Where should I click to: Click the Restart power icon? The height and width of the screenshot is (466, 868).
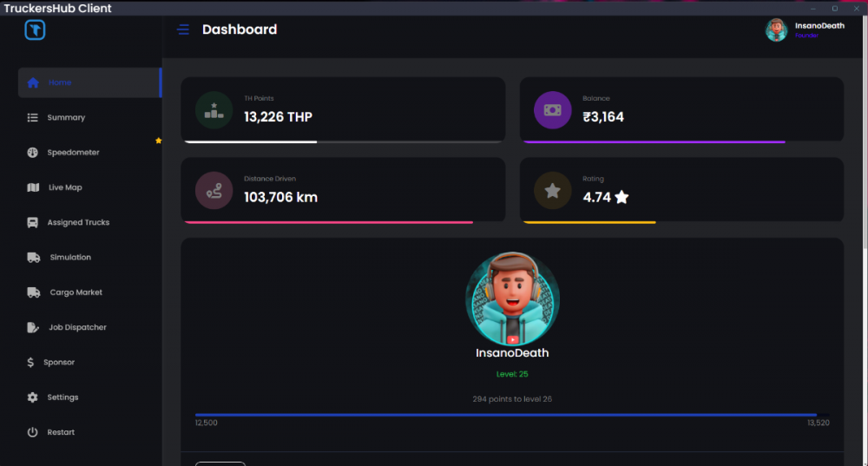33,432
